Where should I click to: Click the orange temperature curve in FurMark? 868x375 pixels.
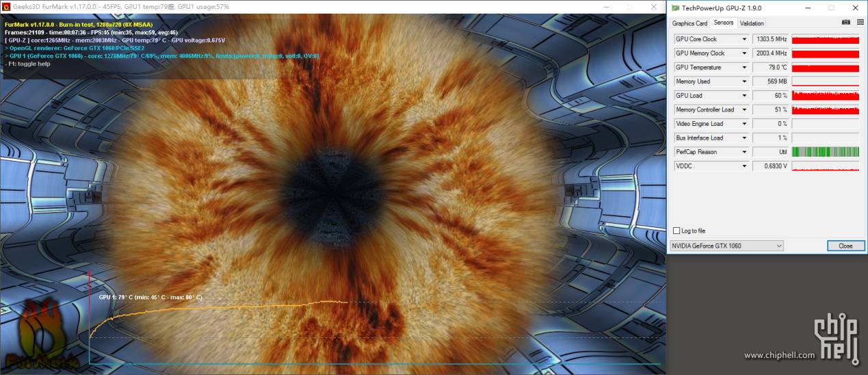(219, 308)
